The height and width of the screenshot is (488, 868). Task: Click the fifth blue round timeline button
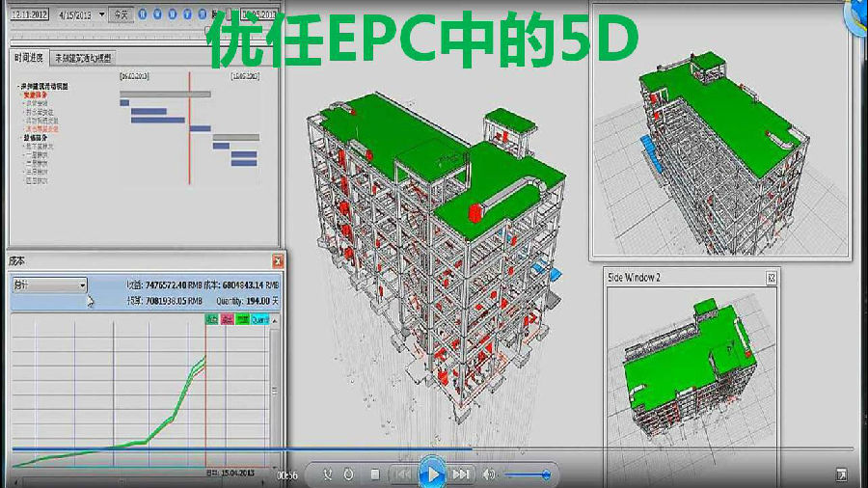click(x=203, y=14)
